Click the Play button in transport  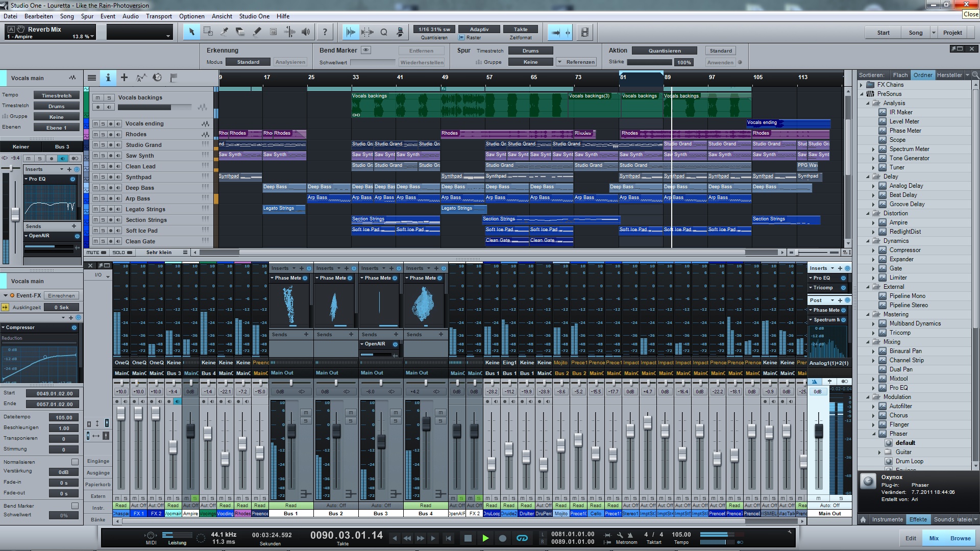[x=485, y=538]
